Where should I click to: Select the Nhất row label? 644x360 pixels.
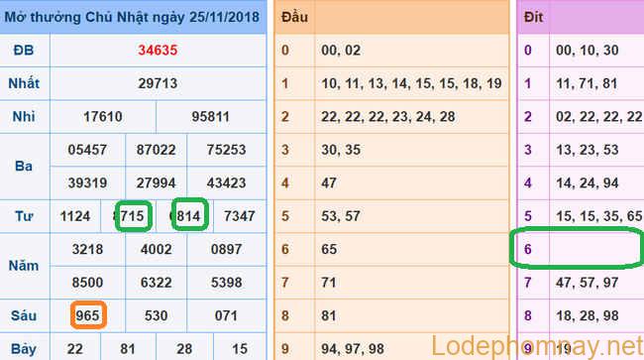[24, 83]
